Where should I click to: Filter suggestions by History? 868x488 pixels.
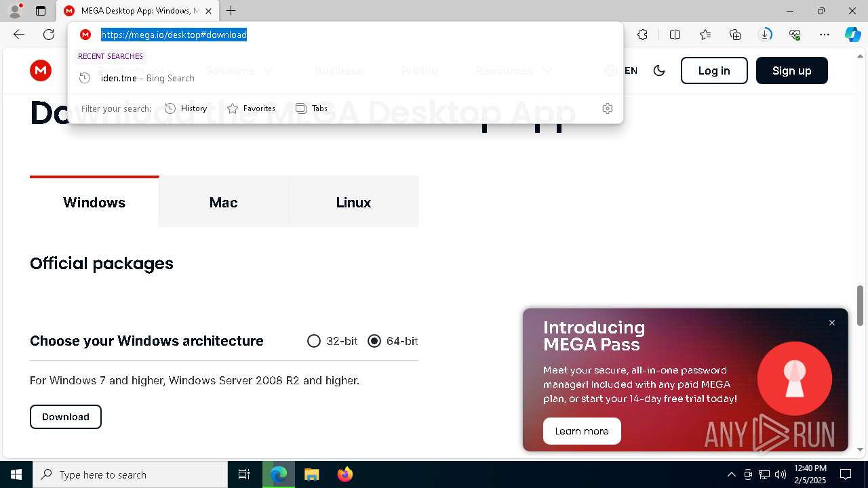click(186, 108)
